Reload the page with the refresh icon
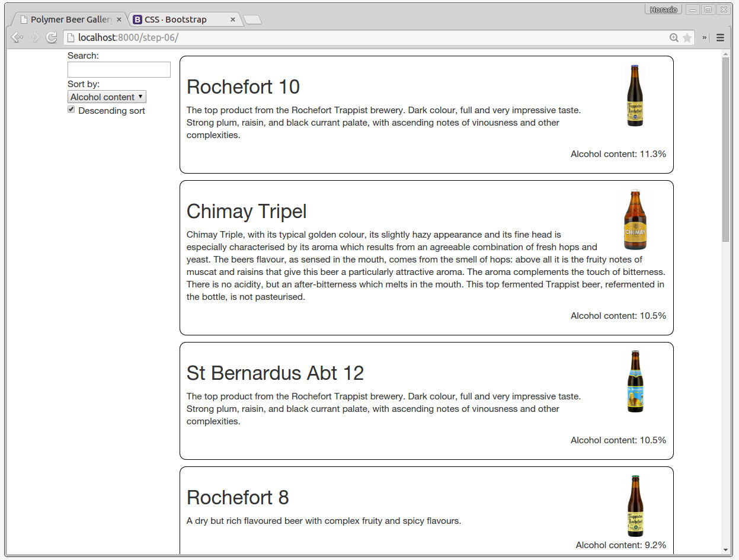The height and width of the screenshot is (560, 739). point(52,37)
